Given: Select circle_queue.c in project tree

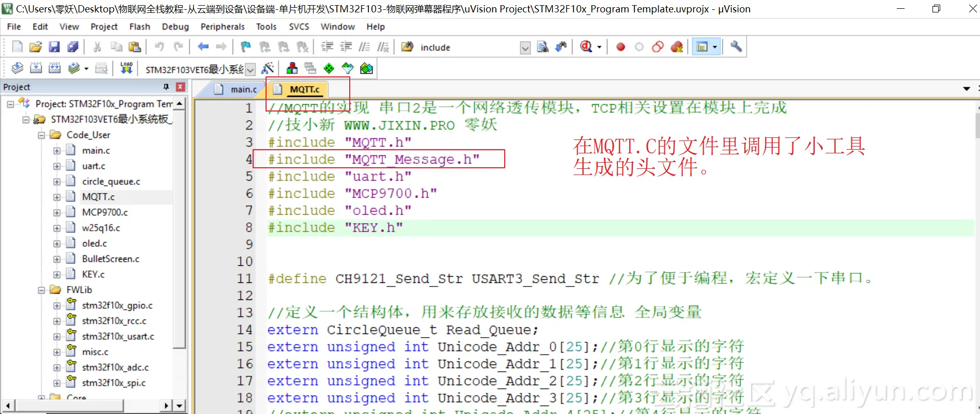Looking at the screenshot, I should 111,181.
